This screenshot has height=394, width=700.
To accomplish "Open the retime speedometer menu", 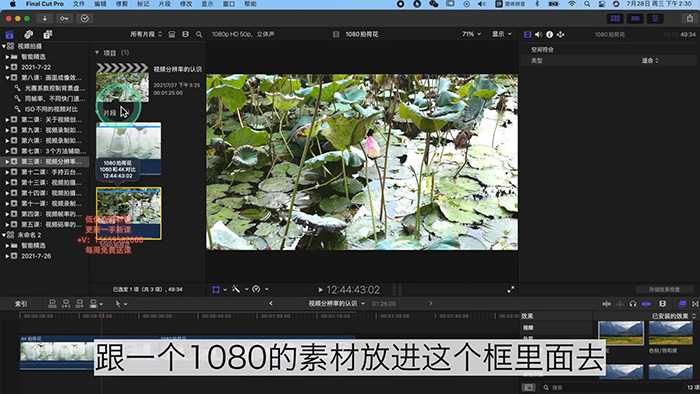I will pyautogui.click(x=259, y=290).
